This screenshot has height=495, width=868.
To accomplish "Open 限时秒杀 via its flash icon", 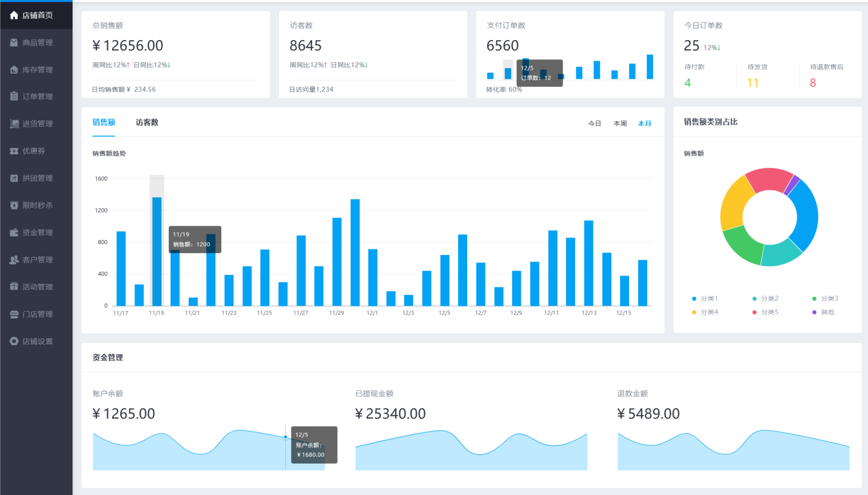I will 14,205.
